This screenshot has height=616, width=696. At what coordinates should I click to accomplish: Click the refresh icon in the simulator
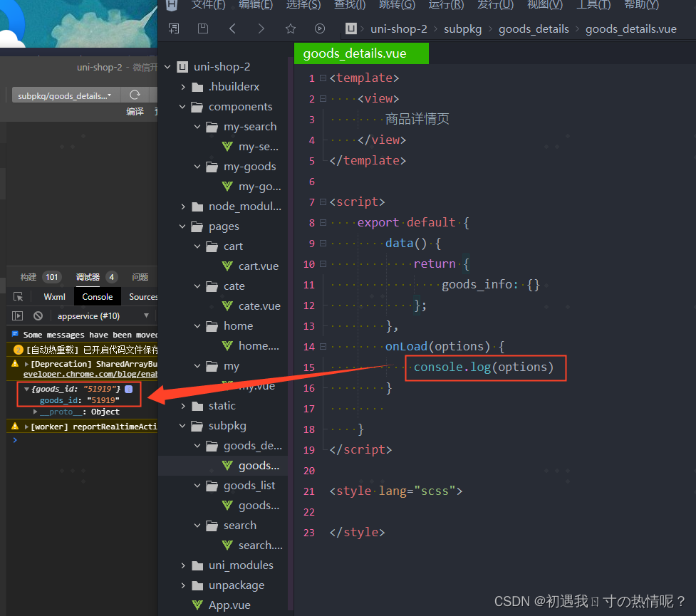(x=135, y=95)
